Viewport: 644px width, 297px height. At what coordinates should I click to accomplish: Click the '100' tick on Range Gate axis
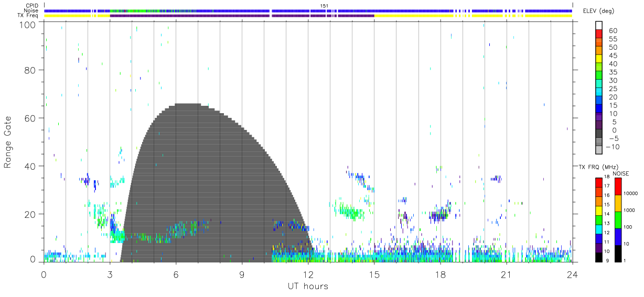click(28, 24)
